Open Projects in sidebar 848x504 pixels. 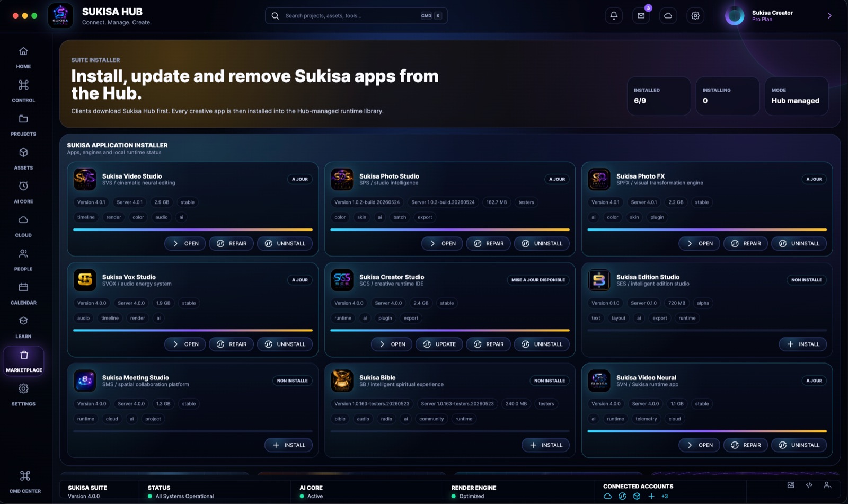(x=23, y=125)
